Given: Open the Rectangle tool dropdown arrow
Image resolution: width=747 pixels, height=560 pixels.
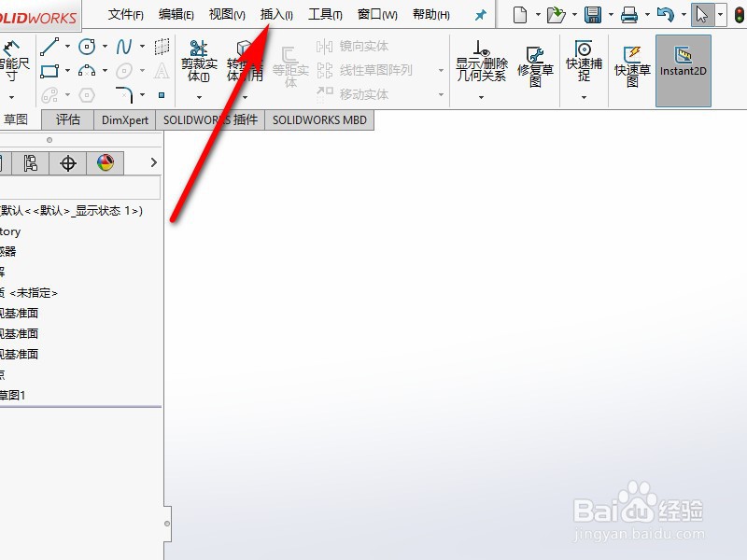Looking at the screenshot, I should pyautogui.click(x=67, y=71).
